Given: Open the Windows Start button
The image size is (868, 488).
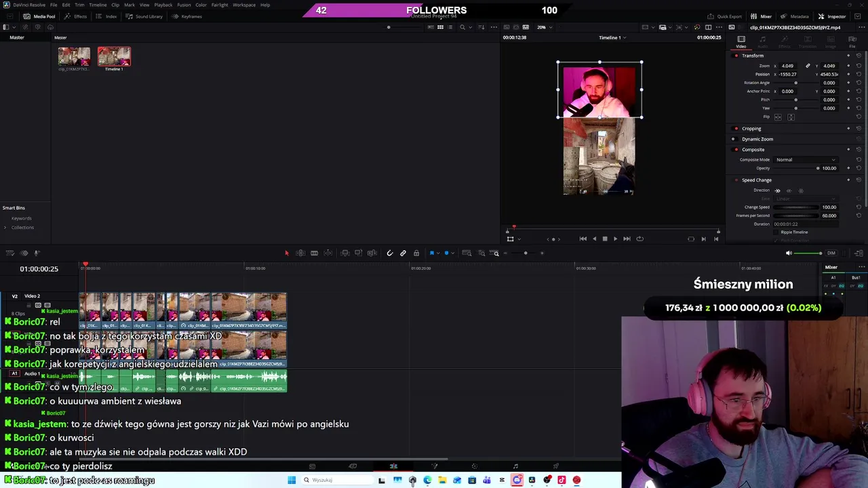Looking at the screenshot, I should point(292,480).
